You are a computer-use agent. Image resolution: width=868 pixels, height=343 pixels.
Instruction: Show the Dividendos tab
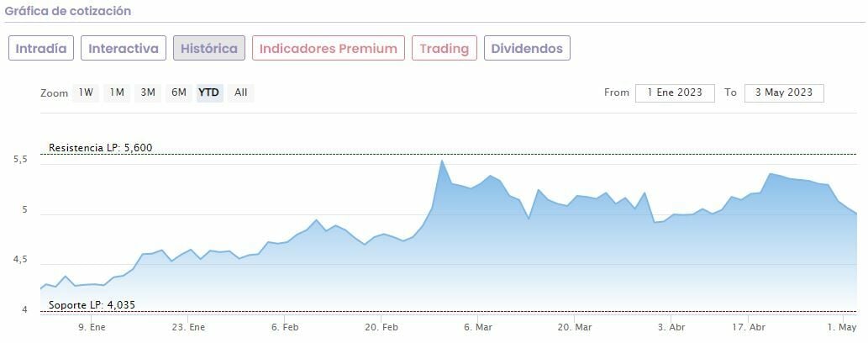[527, 48]
